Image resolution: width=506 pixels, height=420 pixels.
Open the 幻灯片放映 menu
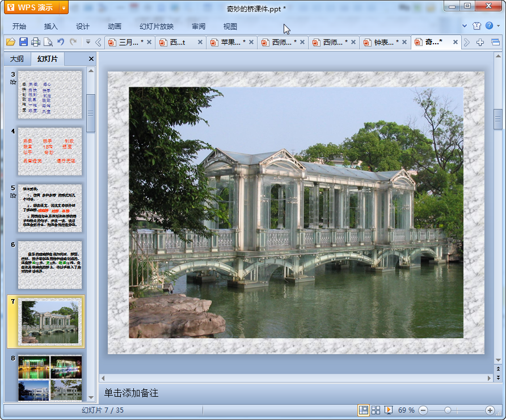pyautogui.click(x=157, y=26)
